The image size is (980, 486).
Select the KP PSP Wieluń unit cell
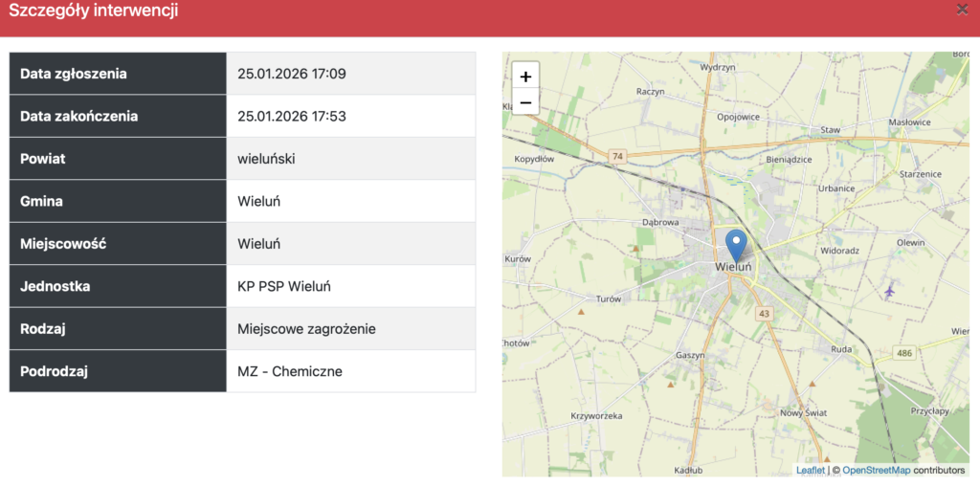click(284, 286)
